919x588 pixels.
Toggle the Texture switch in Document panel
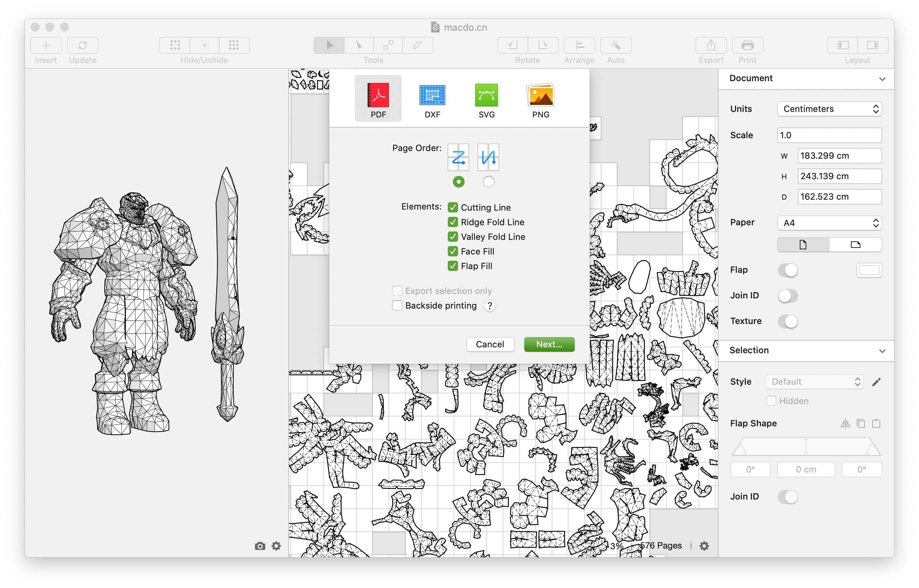787,321
